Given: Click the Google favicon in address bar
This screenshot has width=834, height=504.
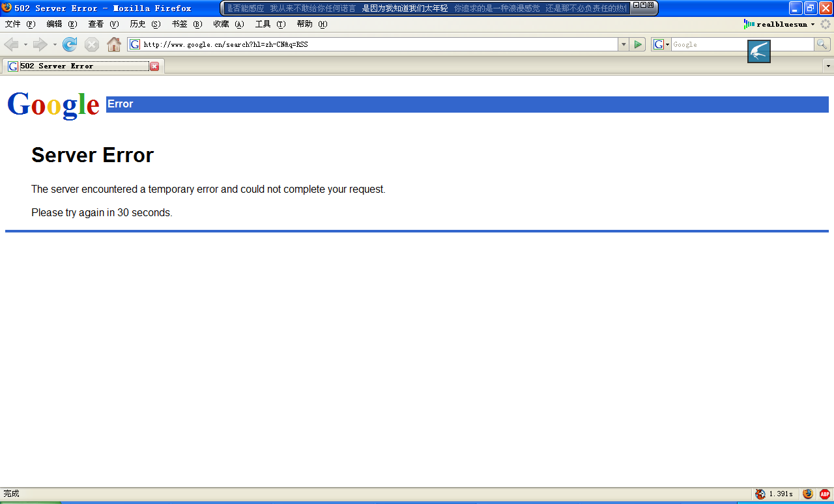Looking at the screenshot, I should (135, 44).
